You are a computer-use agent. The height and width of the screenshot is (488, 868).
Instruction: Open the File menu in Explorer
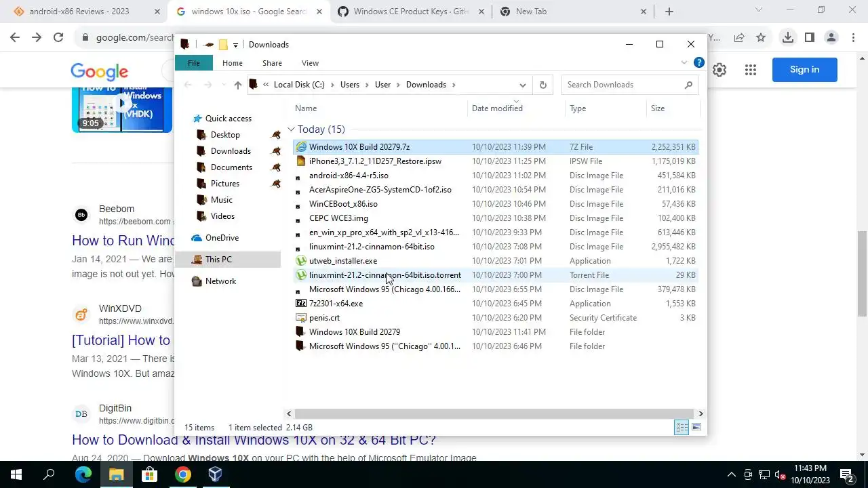[x=194, y=63]
